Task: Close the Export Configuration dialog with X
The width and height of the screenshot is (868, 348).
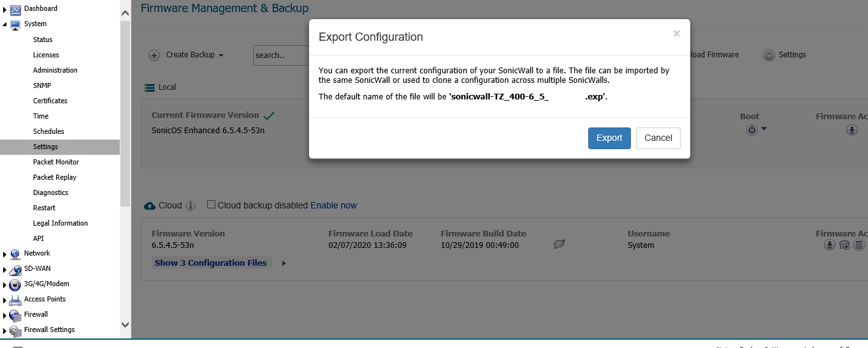Action: [x=676, y=34]
